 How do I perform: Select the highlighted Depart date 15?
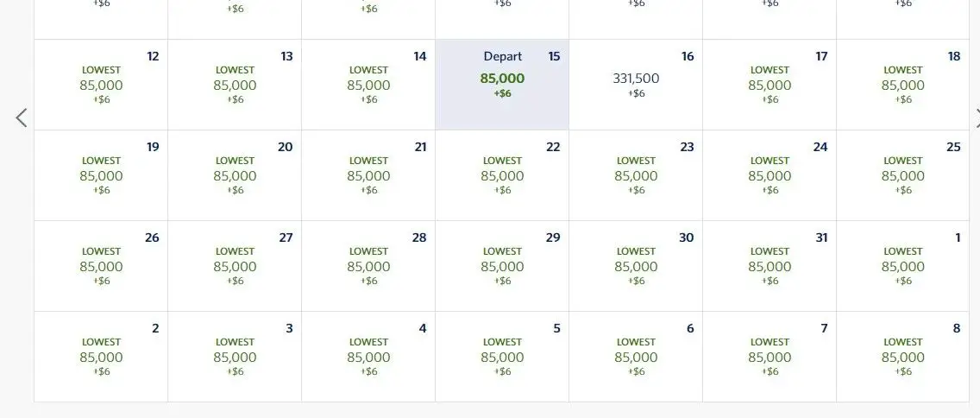point(502,85)
